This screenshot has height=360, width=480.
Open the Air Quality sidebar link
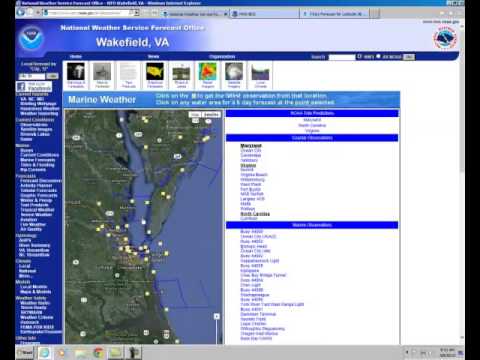click(x=31, y=229)
